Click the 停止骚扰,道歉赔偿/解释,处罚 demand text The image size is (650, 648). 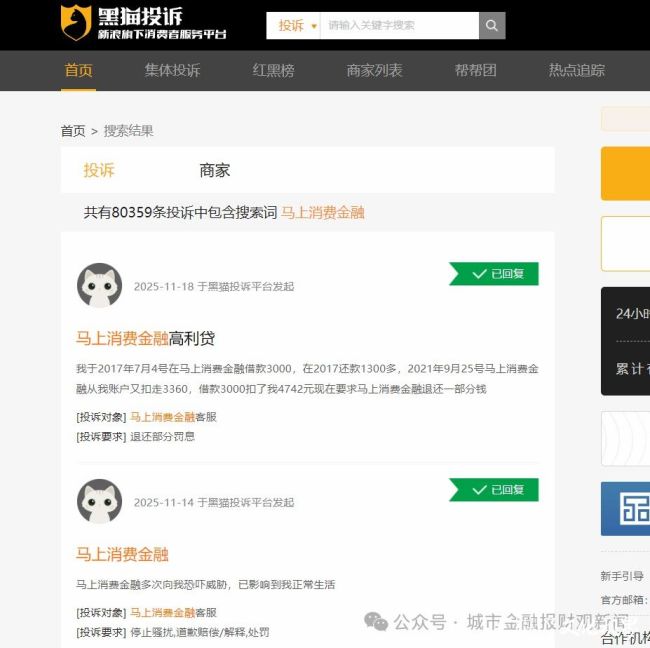pos(200,632)
